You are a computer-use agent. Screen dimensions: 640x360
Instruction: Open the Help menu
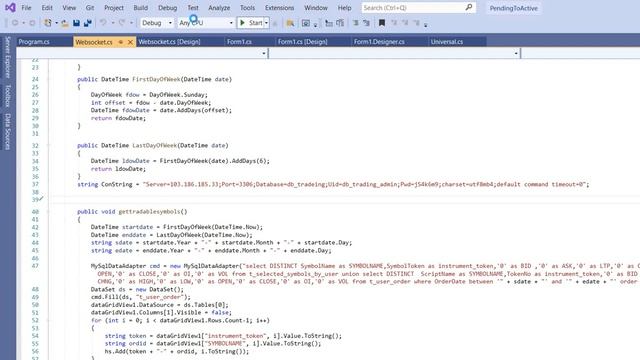344,8
